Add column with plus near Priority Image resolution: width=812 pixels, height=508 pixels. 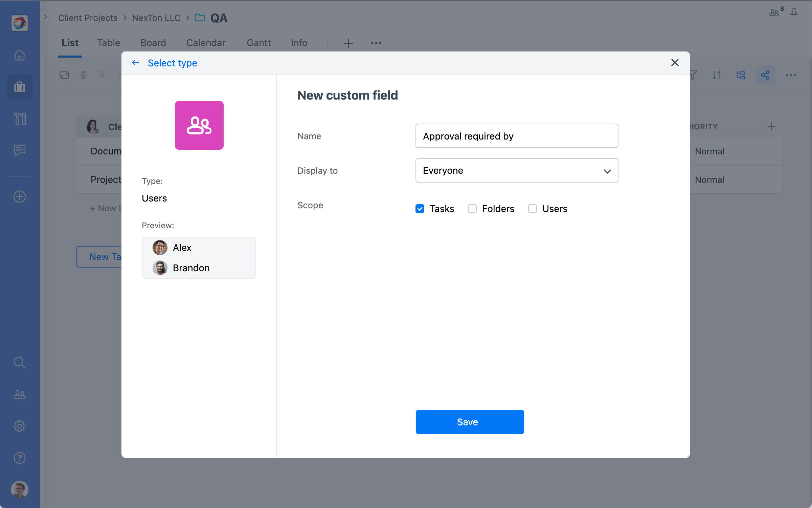pos(771,127)
